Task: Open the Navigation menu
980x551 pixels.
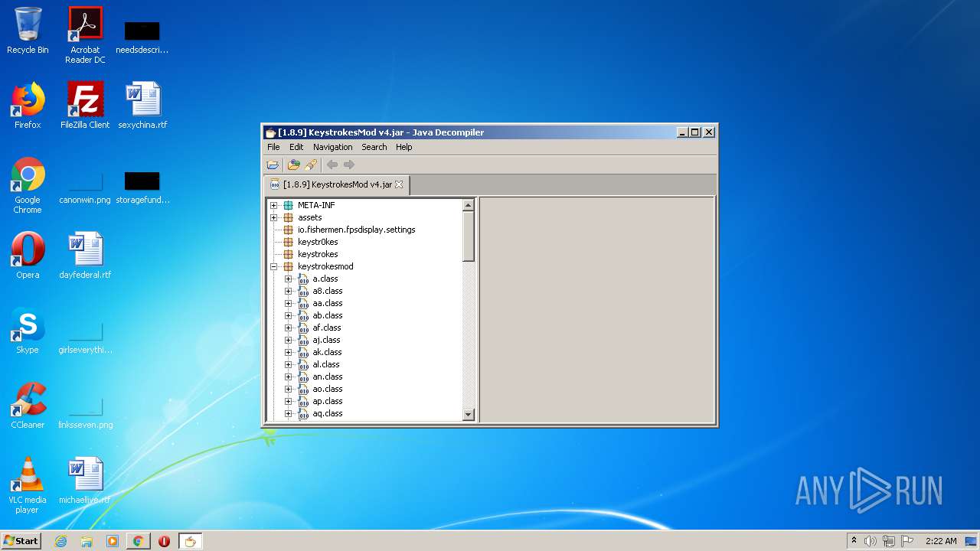Action: [x=332, y=147]
